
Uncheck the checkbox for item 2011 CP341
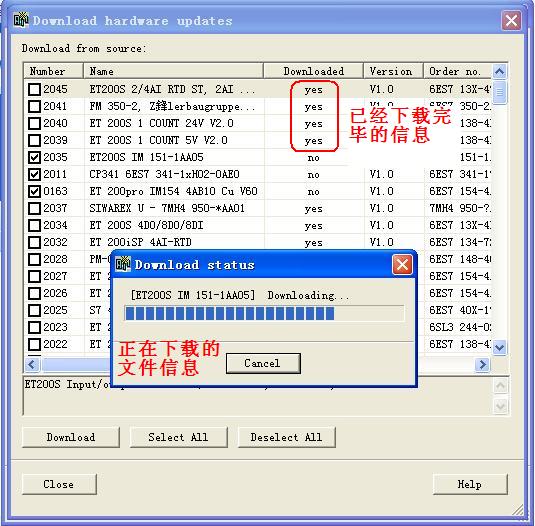34,174
